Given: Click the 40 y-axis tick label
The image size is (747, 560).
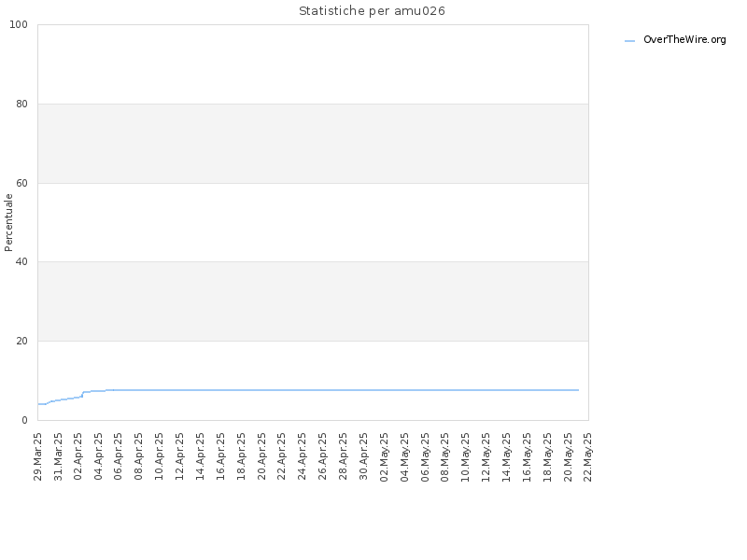Looking at the screenshot, I should pos(21,262).
